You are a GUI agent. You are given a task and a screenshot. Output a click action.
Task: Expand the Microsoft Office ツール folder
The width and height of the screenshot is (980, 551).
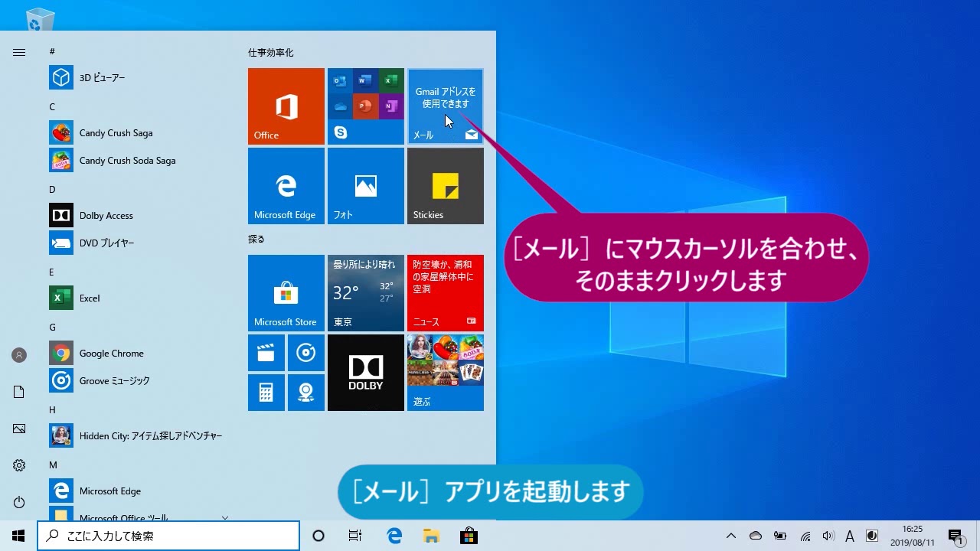pyautogui.click(x=138, y=514)
